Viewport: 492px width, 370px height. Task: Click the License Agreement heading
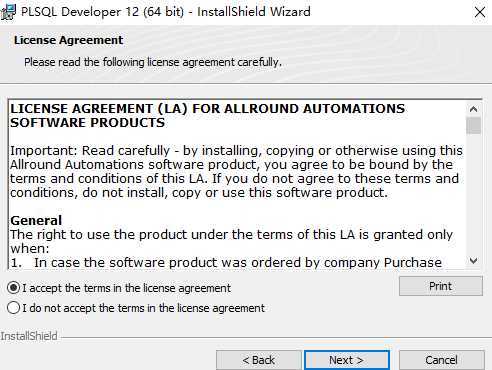pyautogui.click(x=68, y=40)
